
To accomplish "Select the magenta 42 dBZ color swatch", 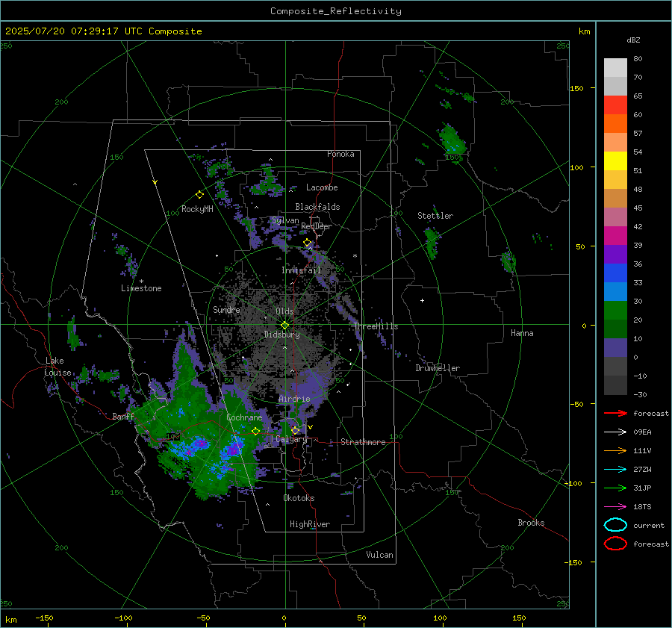I will point(615,235).
